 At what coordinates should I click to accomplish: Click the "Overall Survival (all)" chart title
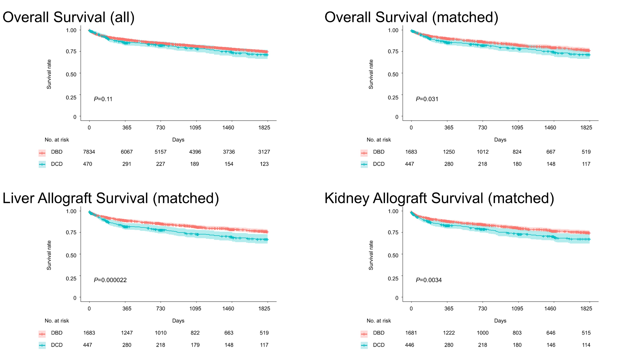click(68, 18)
